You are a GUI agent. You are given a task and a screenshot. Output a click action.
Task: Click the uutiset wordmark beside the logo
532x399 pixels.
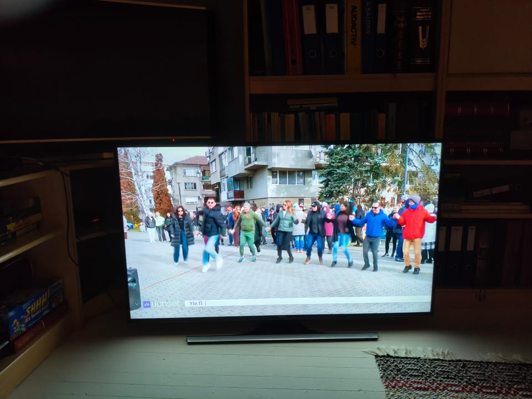coord(166,304)
